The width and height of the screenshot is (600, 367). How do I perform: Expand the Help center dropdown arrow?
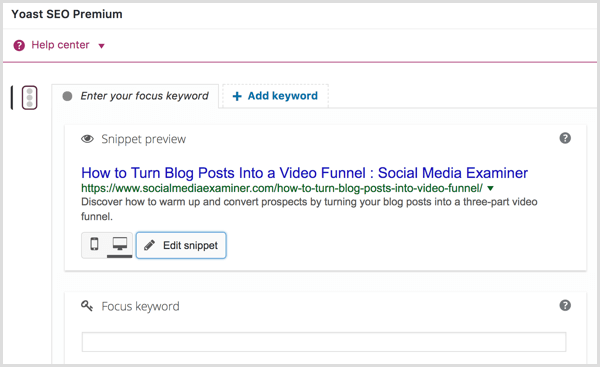coord(101,46)
